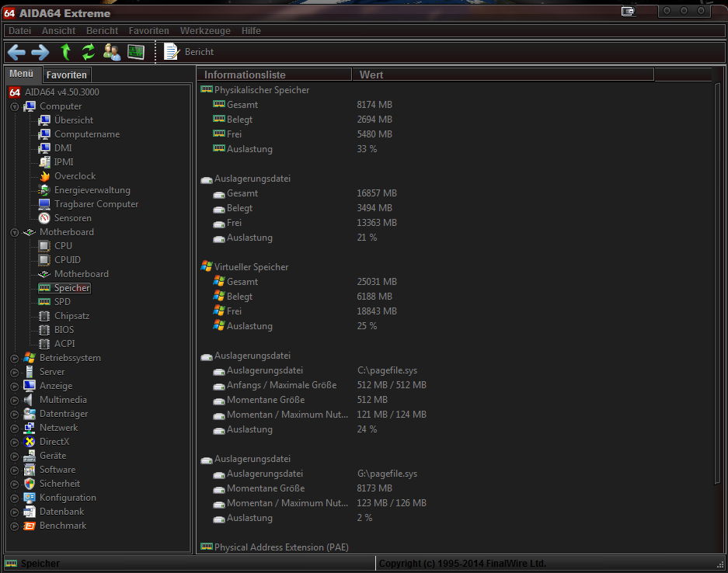Image resolution: width=728 pixels, height=573 pixels.
Task: Select the C:\pagefile.sys value row
Action: (387, 370)
